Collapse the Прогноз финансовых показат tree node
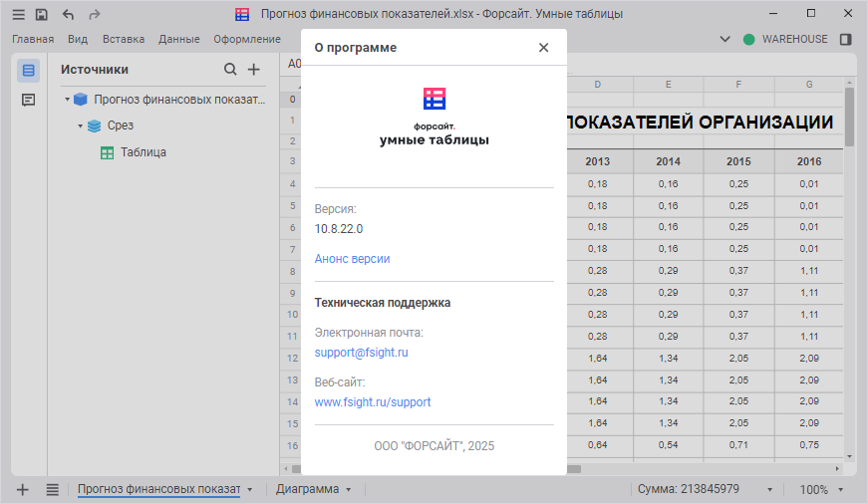The width and height of the screenshot is (868, 504). (67, 100)
